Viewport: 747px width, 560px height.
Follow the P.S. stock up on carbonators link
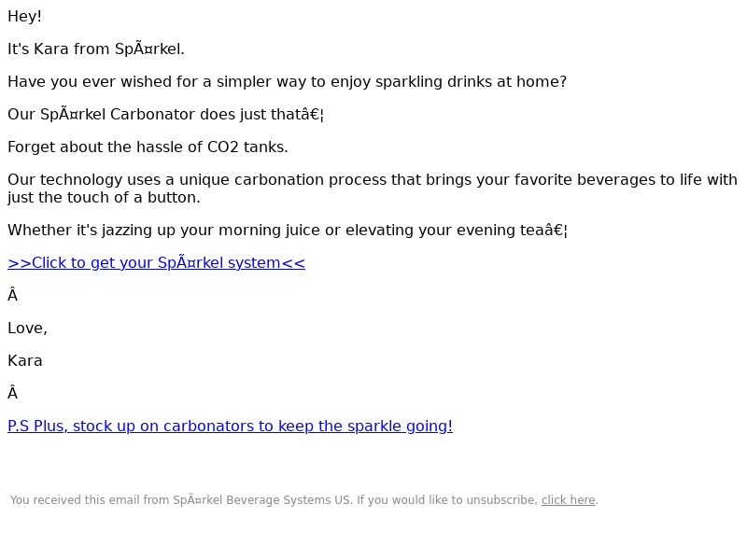(230, 427)
